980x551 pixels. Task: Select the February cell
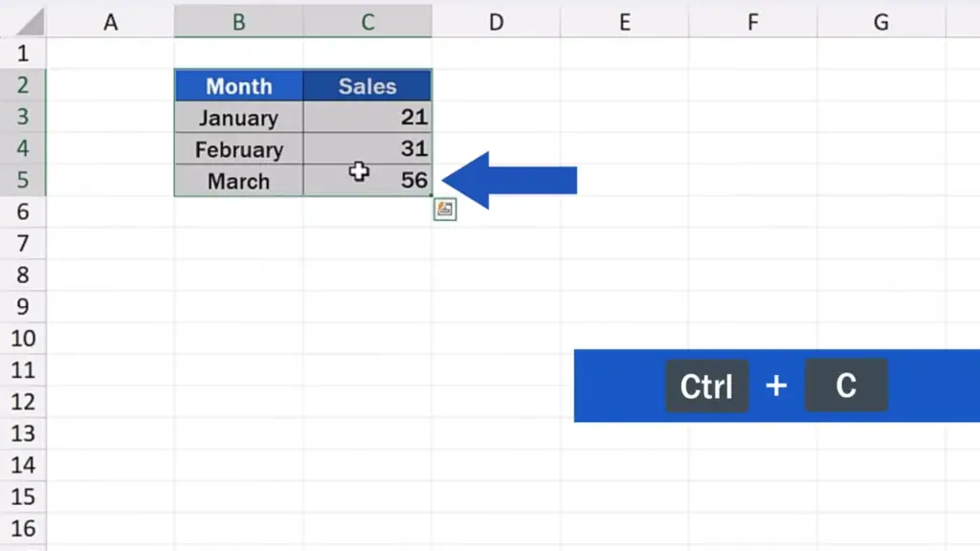coord(238,149)
